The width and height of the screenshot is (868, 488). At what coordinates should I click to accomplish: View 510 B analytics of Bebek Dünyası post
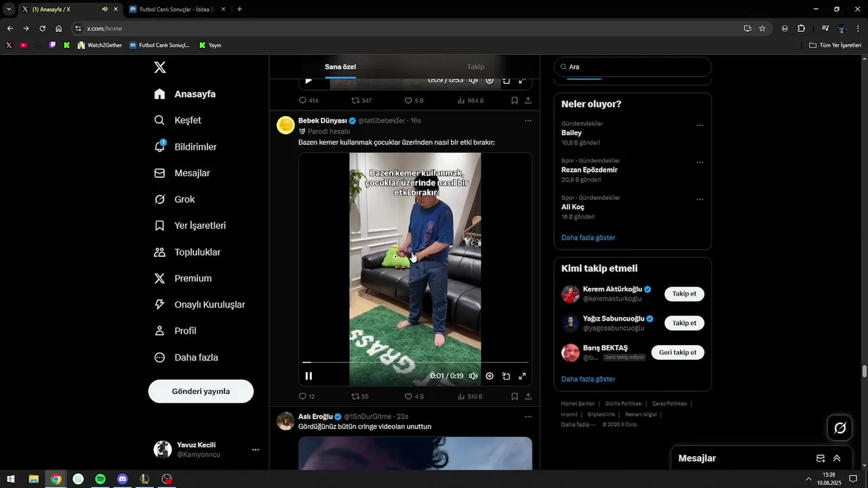[470, 396]
